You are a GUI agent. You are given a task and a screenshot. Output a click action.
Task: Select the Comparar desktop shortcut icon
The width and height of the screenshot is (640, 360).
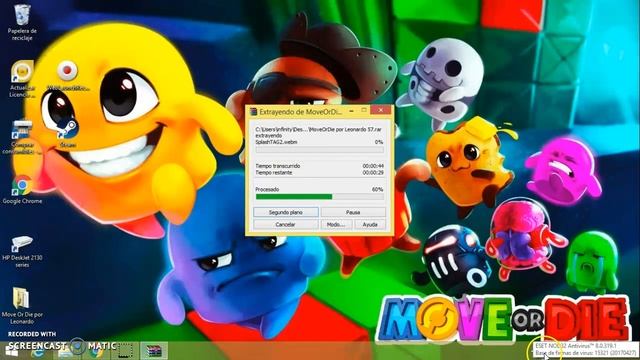click(22, 137)
